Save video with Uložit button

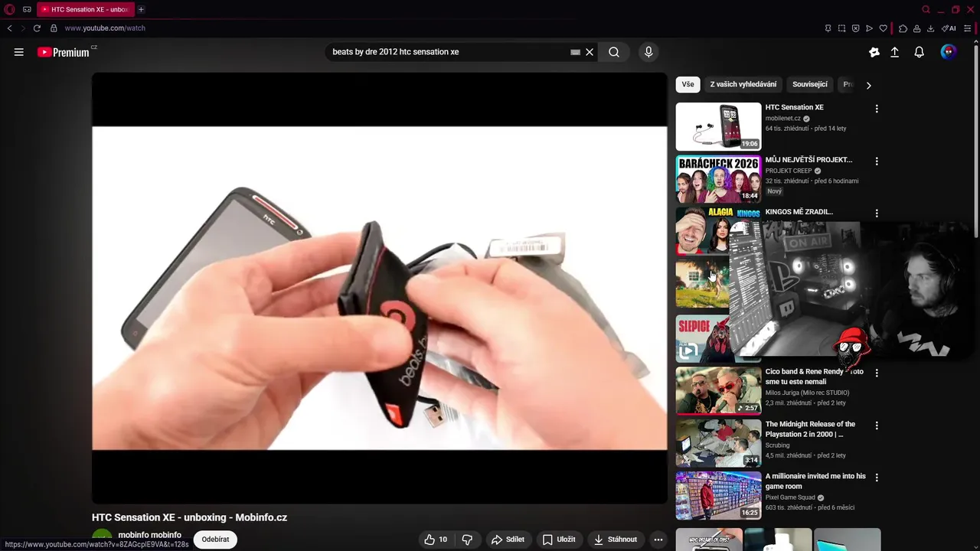pyautogui.click(x=559, y=540)
